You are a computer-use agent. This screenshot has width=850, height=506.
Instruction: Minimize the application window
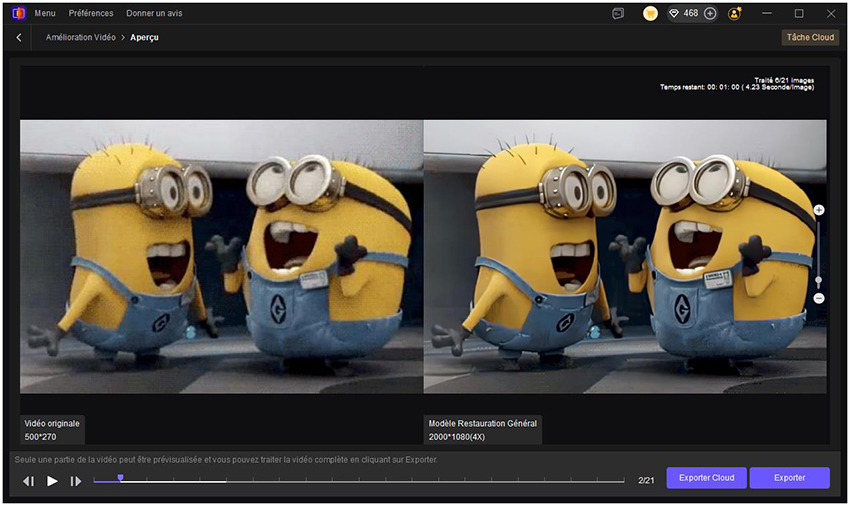(767, 13)
